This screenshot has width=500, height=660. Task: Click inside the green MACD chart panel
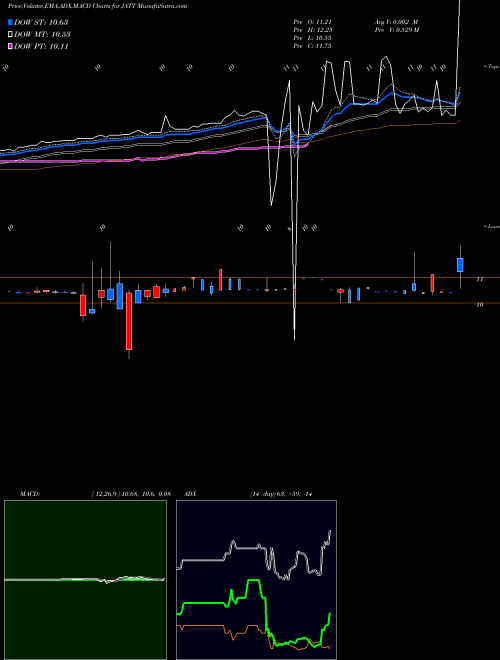point(85,580)
